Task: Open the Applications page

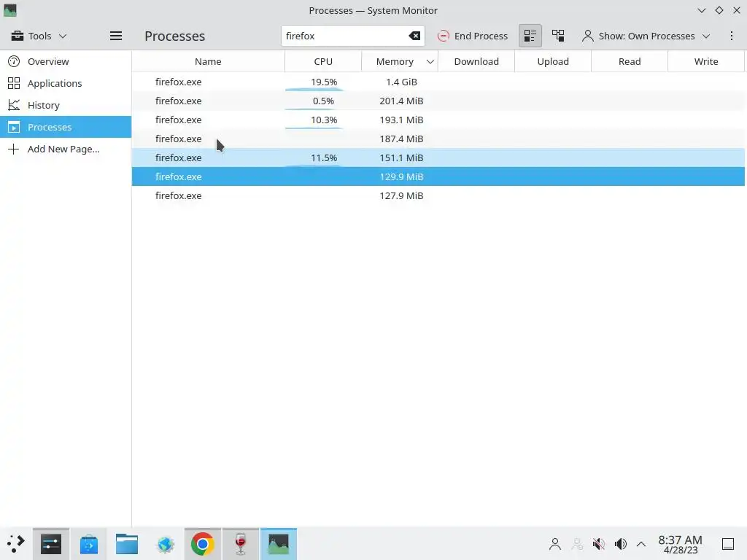Action: [x=66, y=83]
